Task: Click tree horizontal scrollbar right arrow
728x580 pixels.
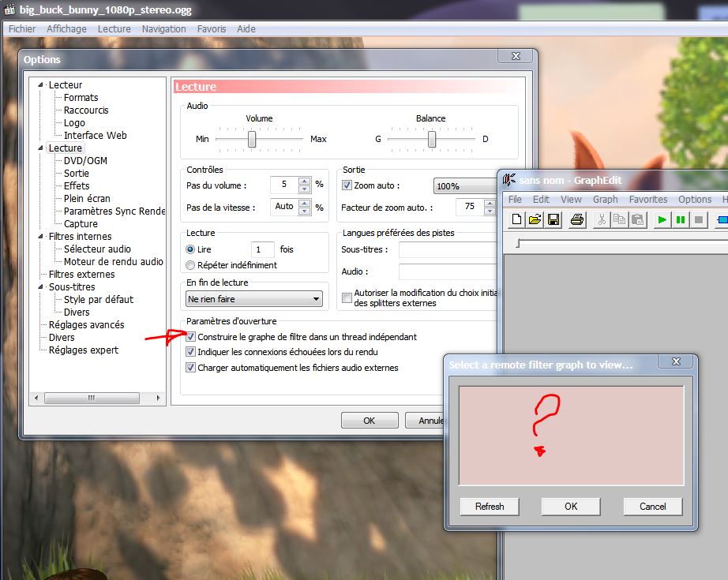Action: click(x=159, y=398)
